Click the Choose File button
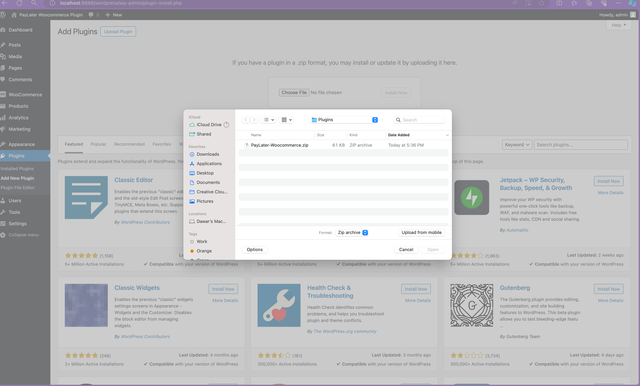Image resolution: width=640 pixels, height=386 pixels. click(294, 93)
